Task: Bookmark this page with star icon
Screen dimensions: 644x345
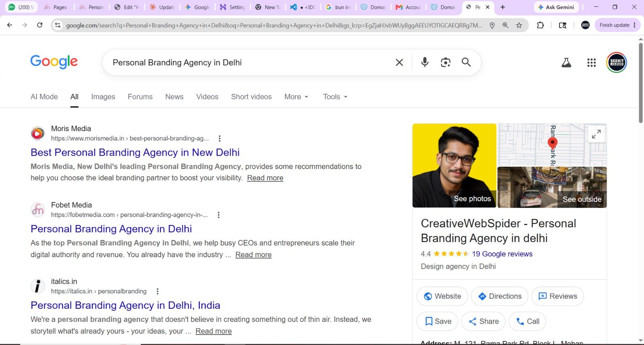Action: point(519,25)
